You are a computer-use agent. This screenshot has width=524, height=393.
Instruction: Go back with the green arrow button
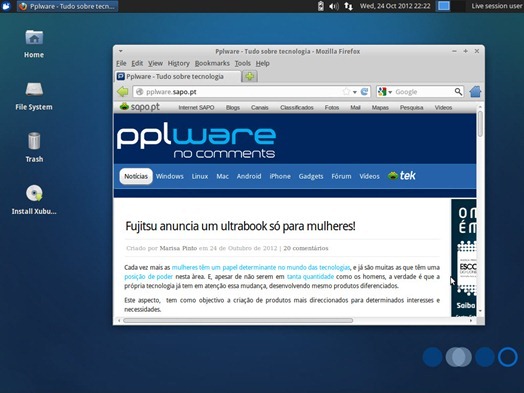[123, 92]
